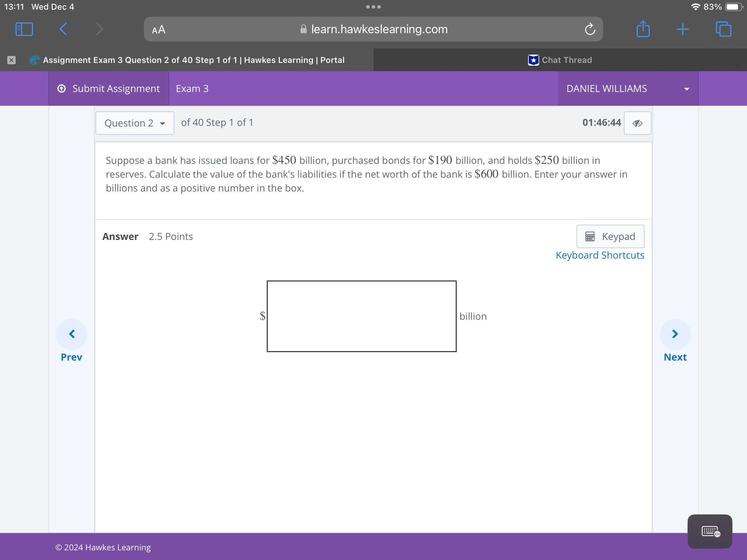Open the Safari share sheet icon
Image resolution: width=747 pixels, height=560 pixels.
tap(643, 29)
